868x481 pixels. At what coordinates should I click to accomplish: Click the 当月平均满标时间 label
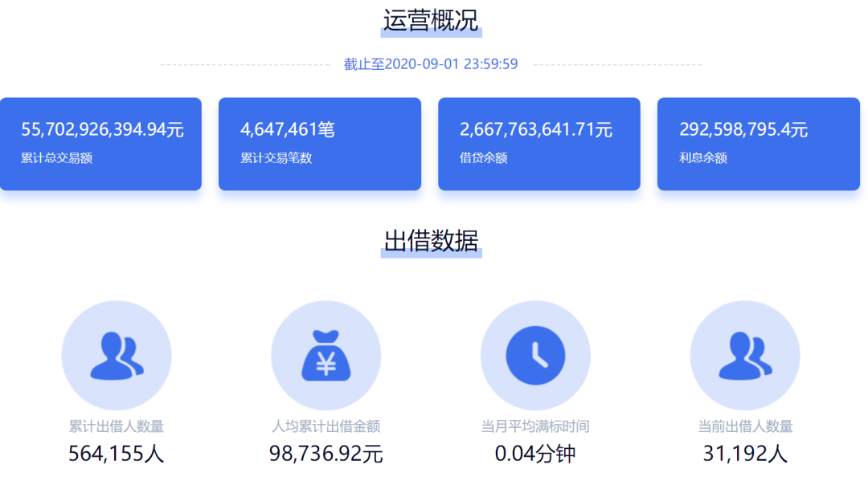(x=535, y=426)
